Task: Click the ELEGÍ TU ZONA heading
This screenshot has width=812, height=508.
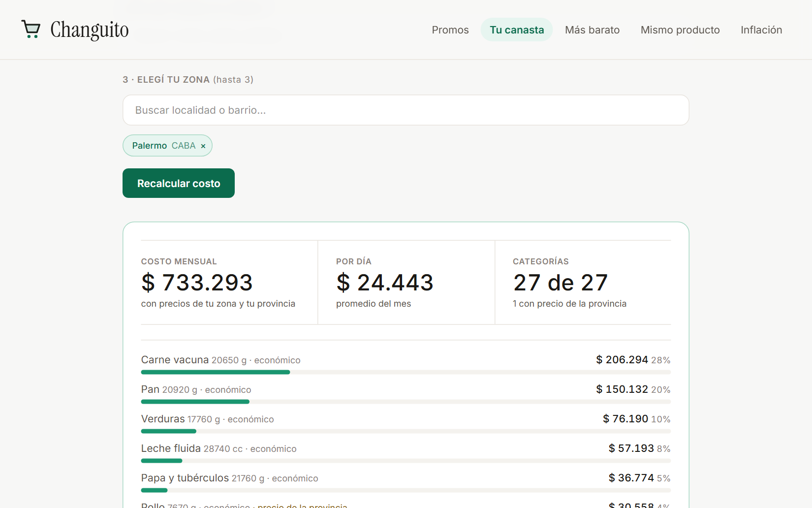Action: coord(173,80)
